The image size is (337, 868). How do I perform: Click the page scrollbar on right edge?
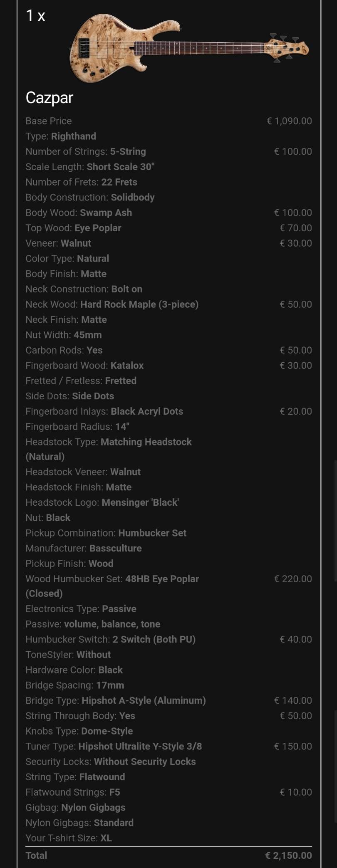tap(335, 520)
